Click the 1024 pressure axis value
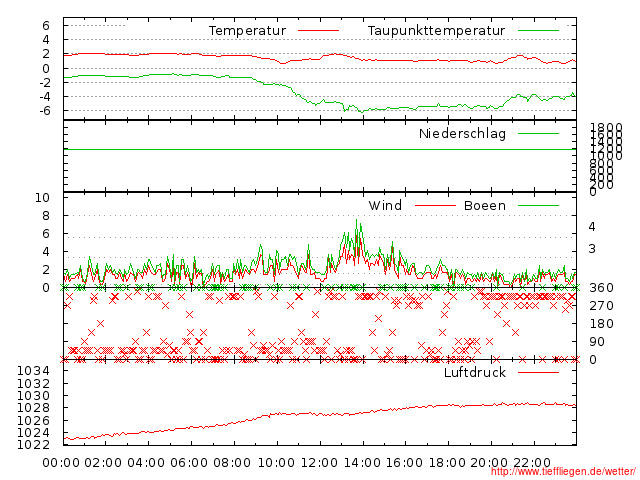This screenshot has width=640, height=480. 33,432
